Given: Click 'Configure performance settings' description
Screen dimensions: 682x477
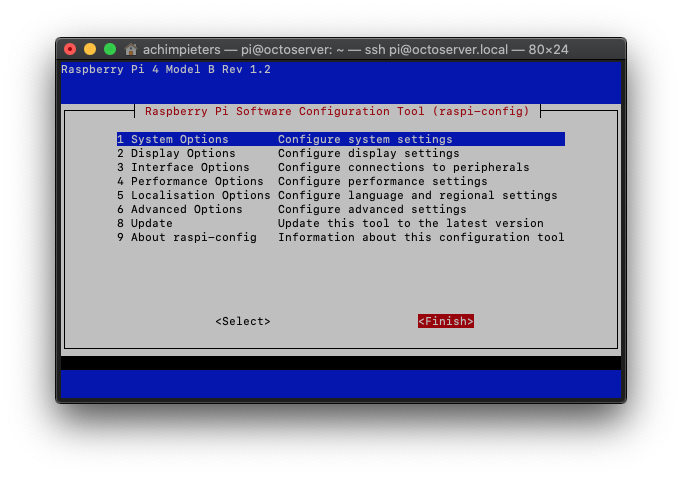Looking at the screenshot, I should pos(383,181).
